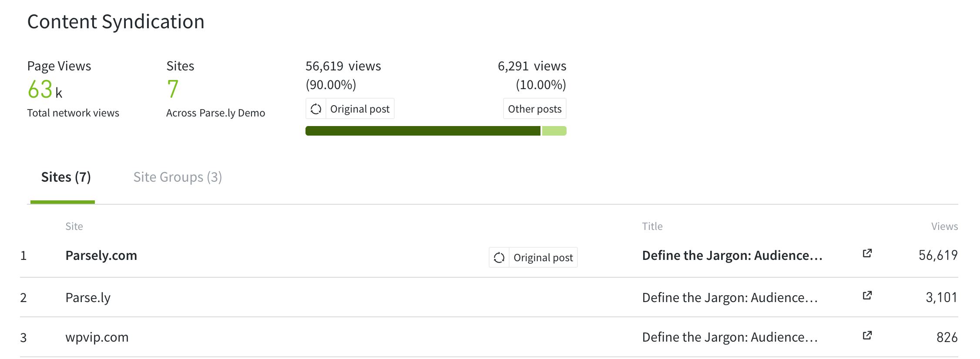Image resolution: width=980 pixels, height=359 pixels.
Task: Open external link for Parse.ly row
Action: 867,296
